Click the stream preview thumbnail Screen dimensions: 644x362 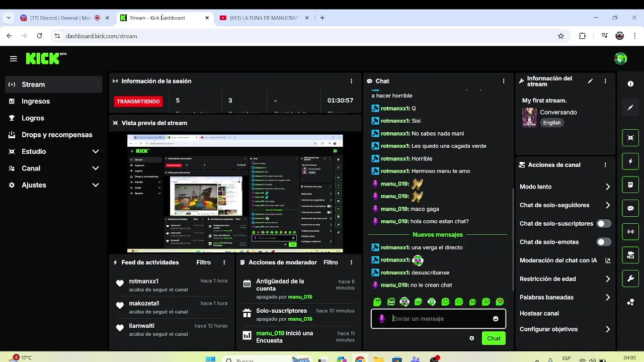click(x=235, y=194)
